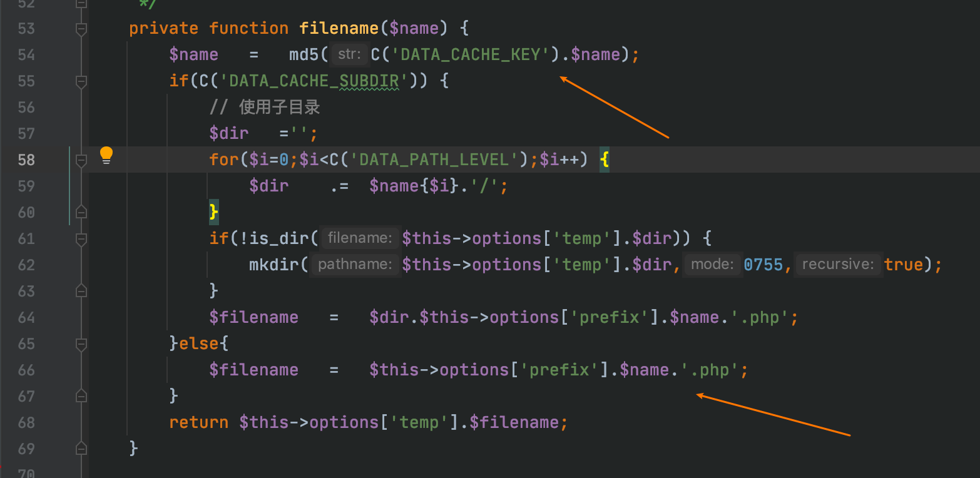Click the else keyword on line 65
Viewport: 980px width, 478px height.
click(200, 344)
